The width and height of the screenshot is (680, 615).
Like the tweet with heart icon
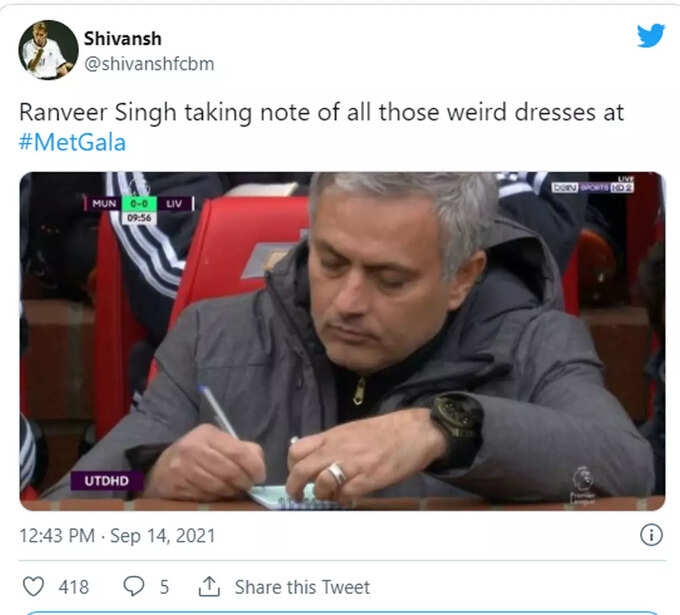pos(33,586)
